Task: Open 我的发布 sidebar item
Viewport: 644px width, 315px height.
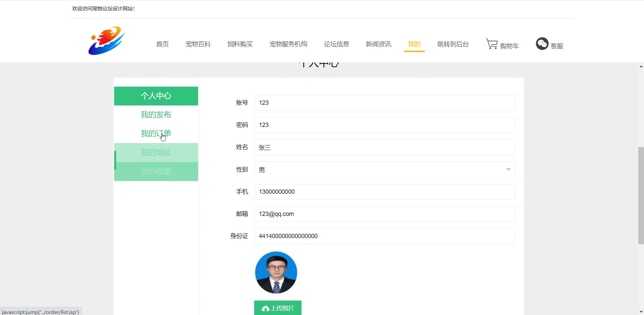Action: tap(156, 115)
